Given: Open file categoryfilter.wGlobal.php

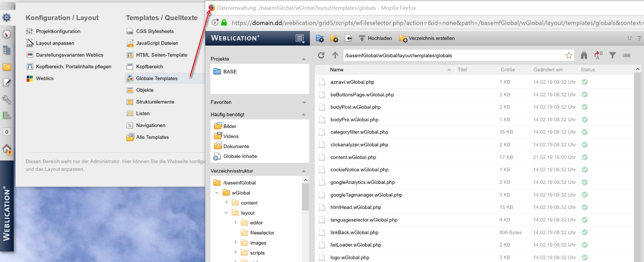Looking at the screenshot, I should pyautogui.click(x=359, y=132).
